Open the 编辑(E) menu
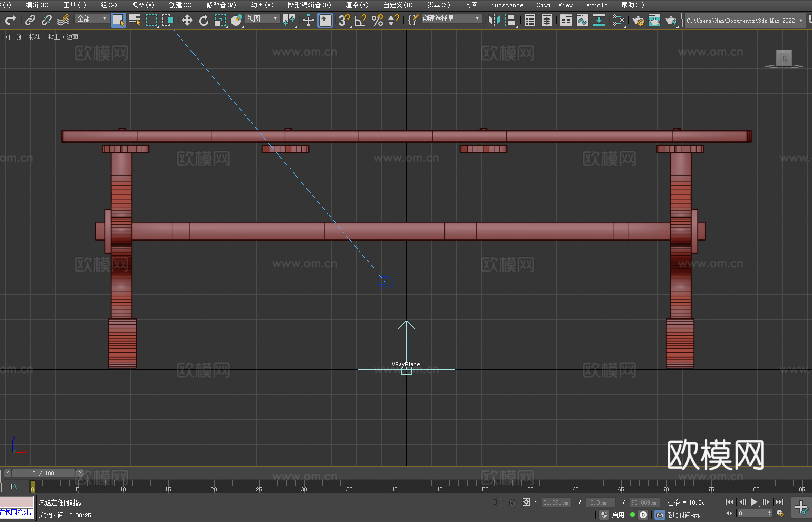 pos(37,5)
